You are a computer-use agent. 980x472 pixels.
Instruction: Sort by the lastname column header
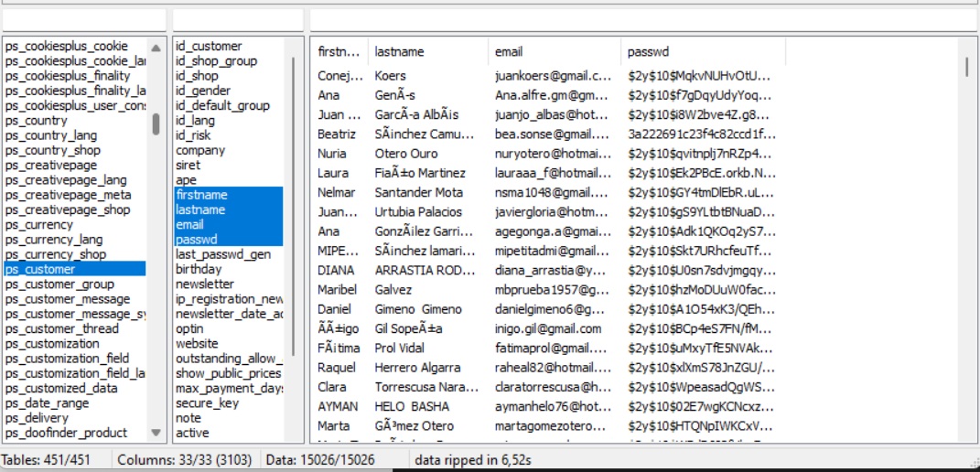[428, 52]
